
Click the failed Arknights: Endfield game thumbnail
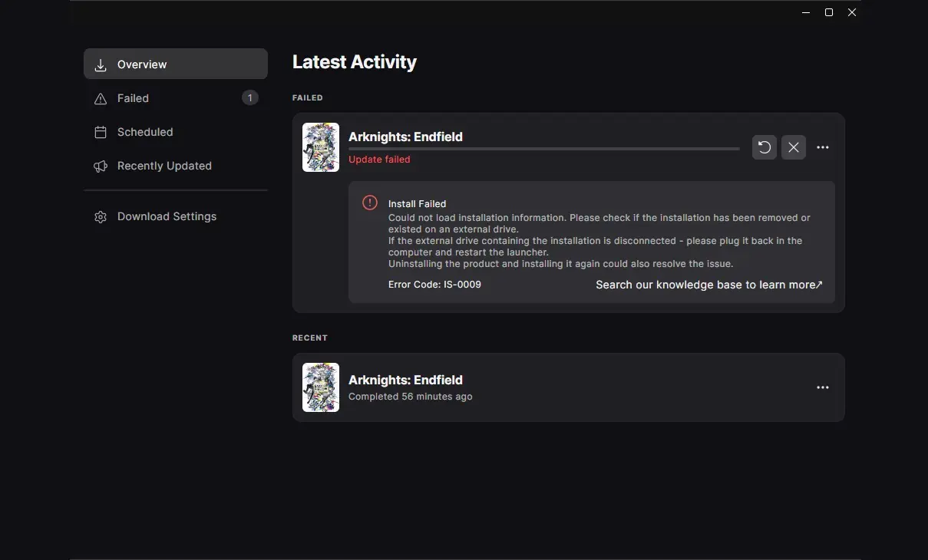click(321, 147)
